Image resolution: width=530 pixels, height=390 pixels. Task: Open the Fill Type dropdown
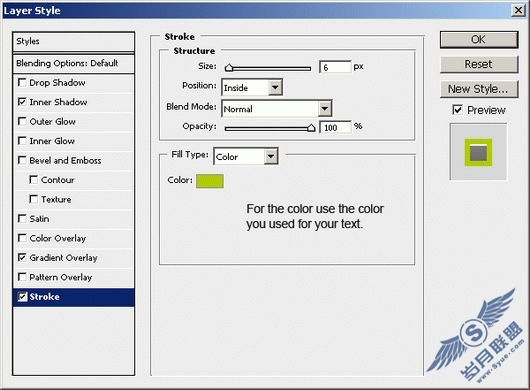pos(246,156)
